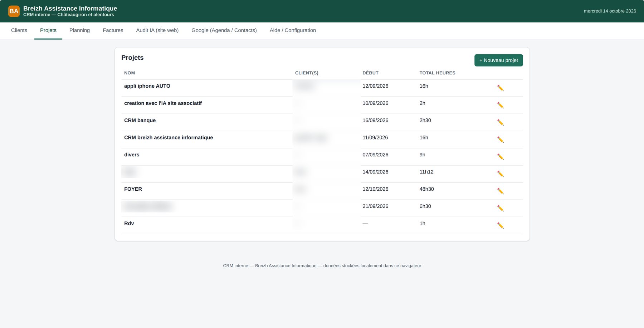Edit the FOYER project
This screenshot has width=644, height=328.
pos(500,191)
